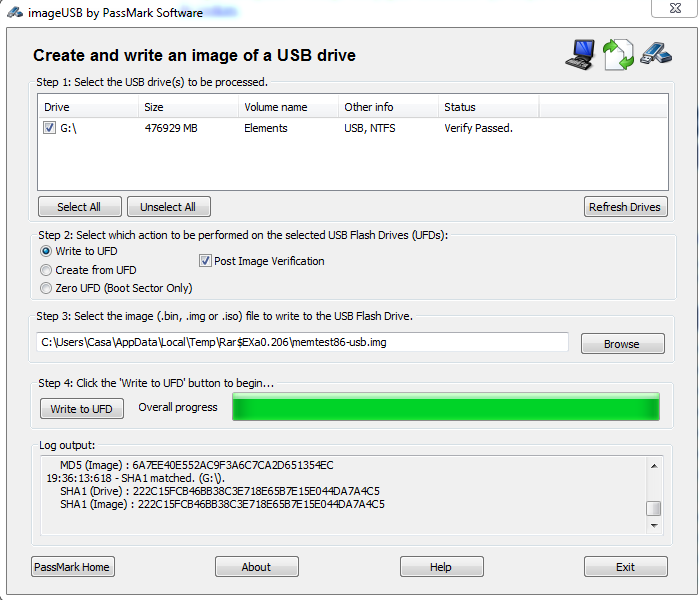Click the imageUSB title bar app icon
Screen dimensions: 699x600
[x=15, y=12]
